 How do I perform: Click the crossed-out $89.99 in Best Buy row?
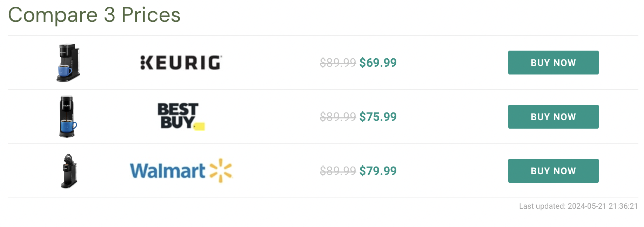(338, 117)
